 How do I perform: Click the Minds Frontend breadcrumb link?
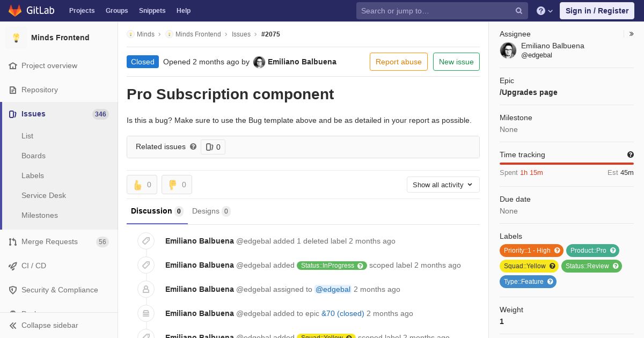pyautogui.click(x=198, y=34)
